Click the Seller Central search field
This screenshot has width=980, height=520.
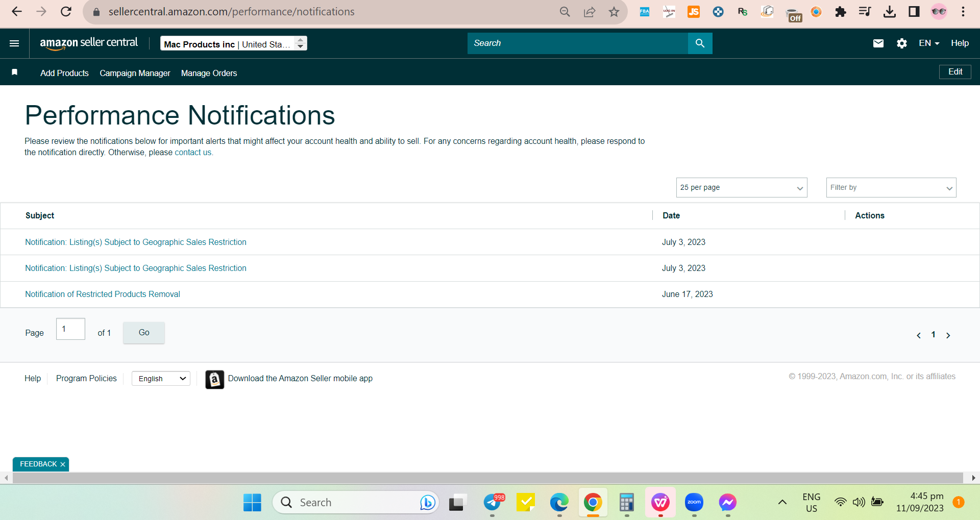click(x=578, y=43)
